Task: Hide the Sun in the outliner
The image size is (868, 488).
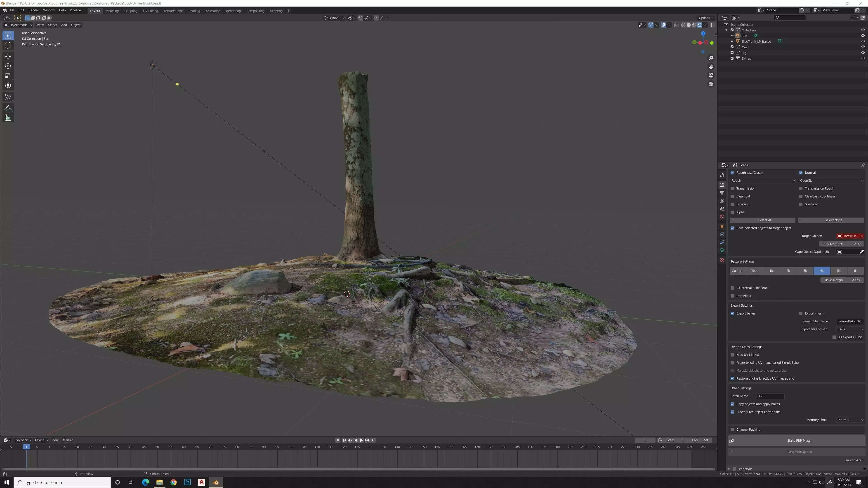Action: (863, 36)
